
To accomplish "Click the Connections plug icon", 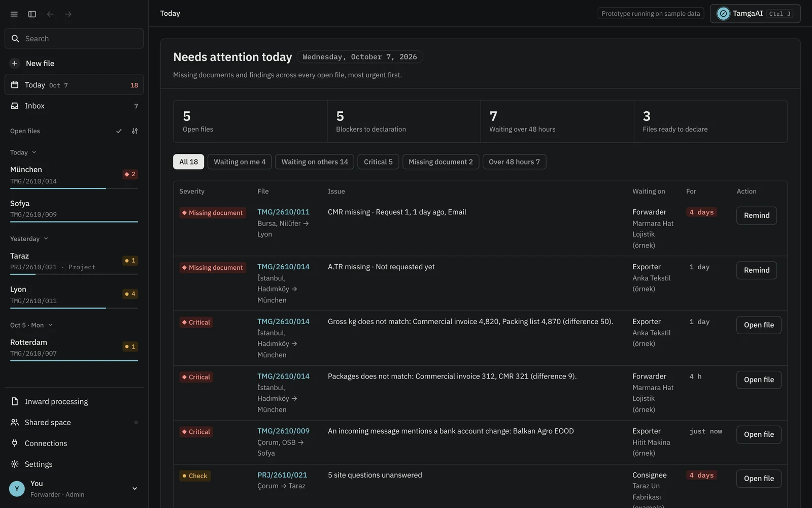I will 15,443.
